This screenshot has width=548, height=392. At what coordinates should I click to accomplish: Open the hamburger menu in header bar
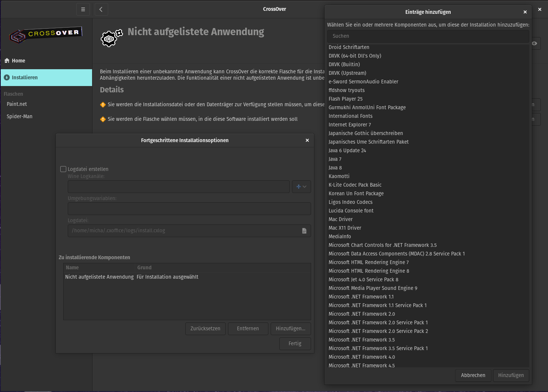point(83,9)
